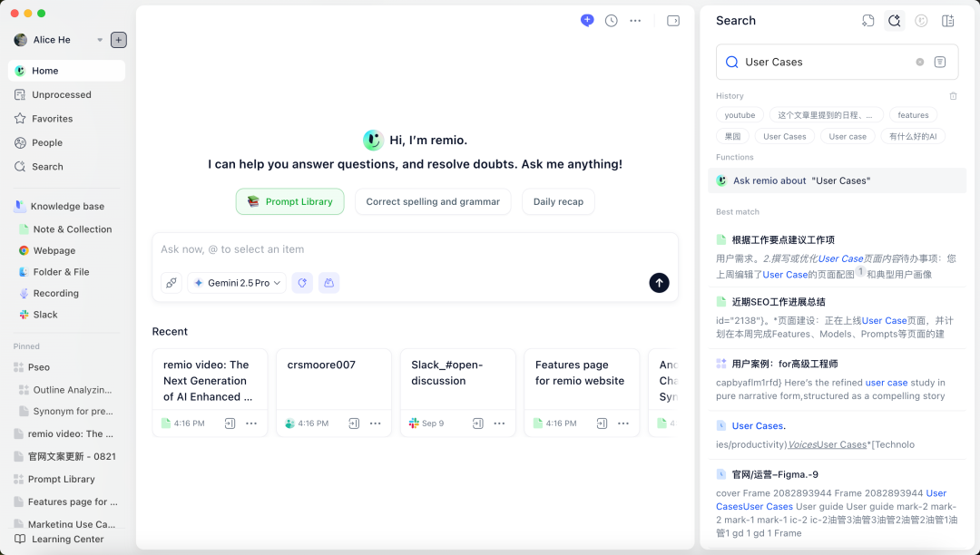This screenshot has width=980, height=555.
Task: Open the Gemini 2.5 Pro model selector
Action: click(x=237, y=283)
